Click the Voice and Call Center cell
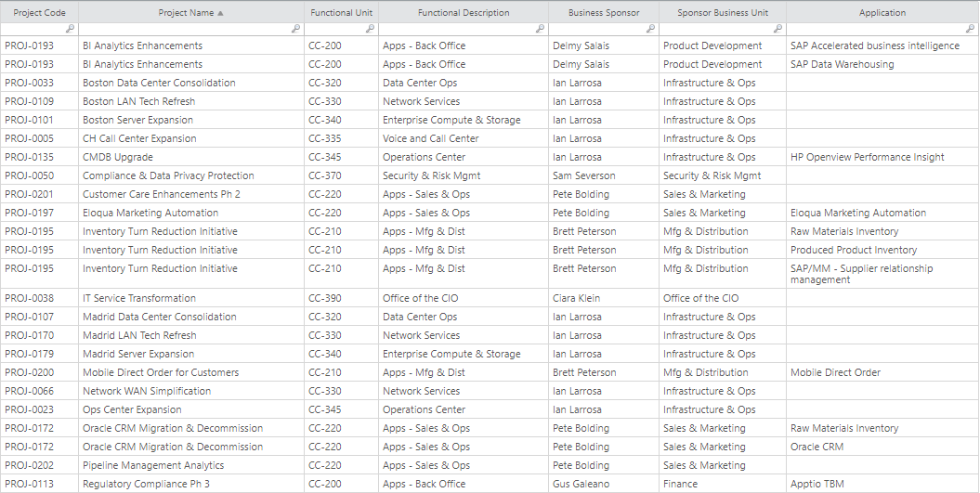This screenshot has width=980, height=493. 464,138
